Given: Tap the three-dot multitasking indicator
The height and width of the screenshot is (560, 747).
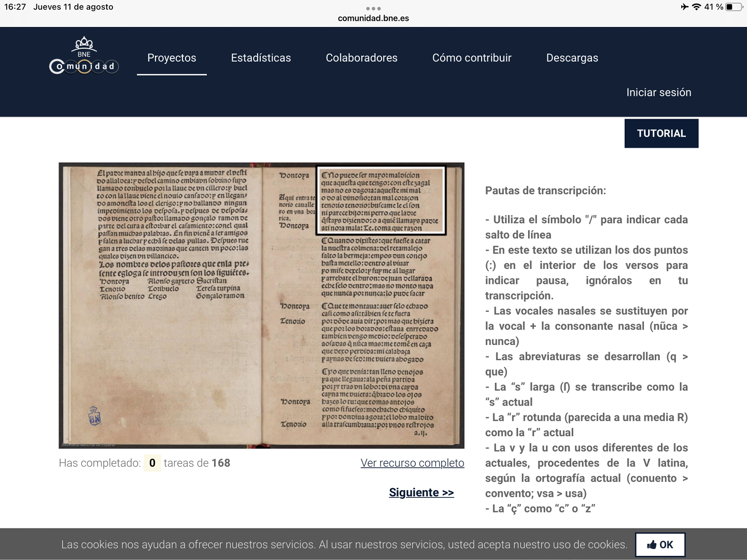Looking at the screenshot, I should pyautogui.click(x=373, y=8).
